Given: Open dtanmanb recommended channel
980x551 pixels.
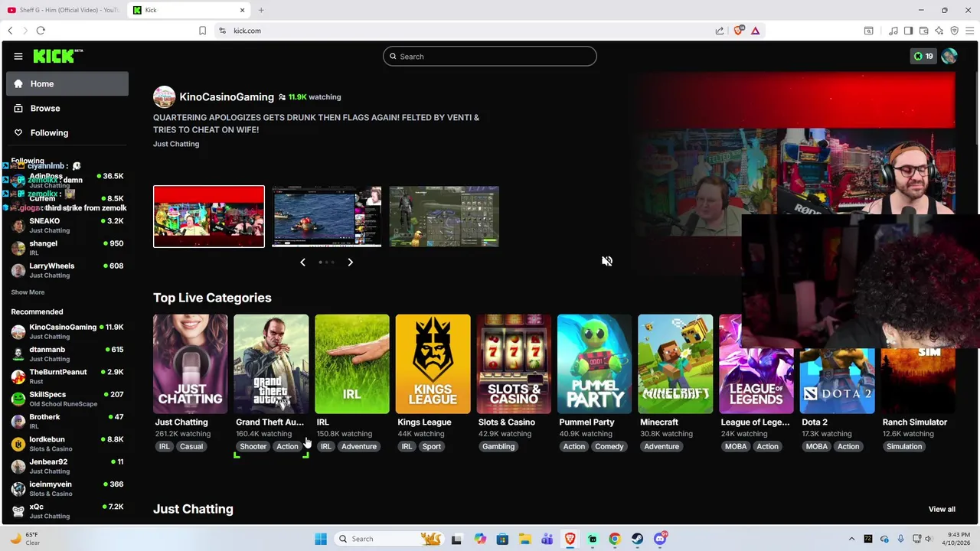Looking at the screenshot, I should [67, 354].
